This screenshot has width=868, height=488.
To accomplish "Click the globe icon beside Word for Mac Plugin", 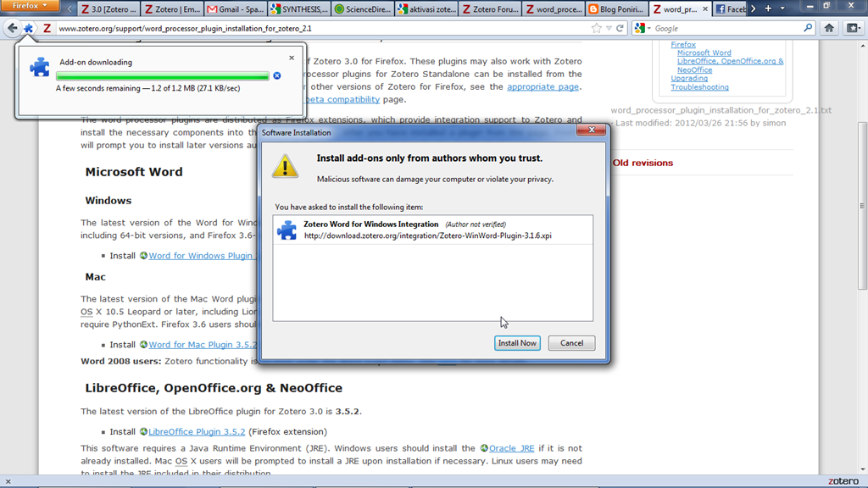I will tap(143, 345).
